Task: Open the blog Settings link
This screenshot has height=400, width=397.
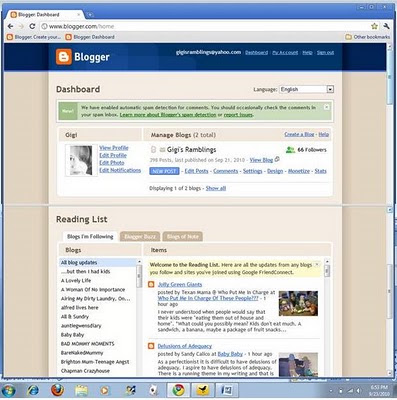Action: [253, 171]
